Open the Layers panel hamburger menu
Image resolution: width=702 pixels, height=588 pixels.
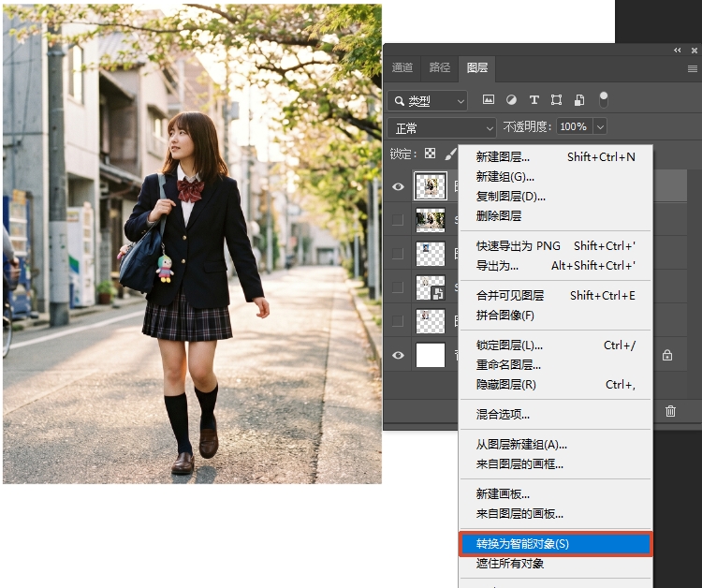coord(693,68)
